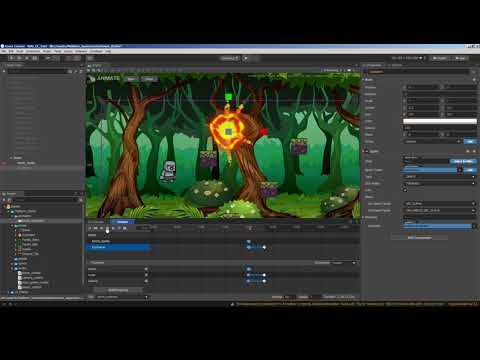Click the current frame number field
This screenshot has width=480, height=360.
144,228
